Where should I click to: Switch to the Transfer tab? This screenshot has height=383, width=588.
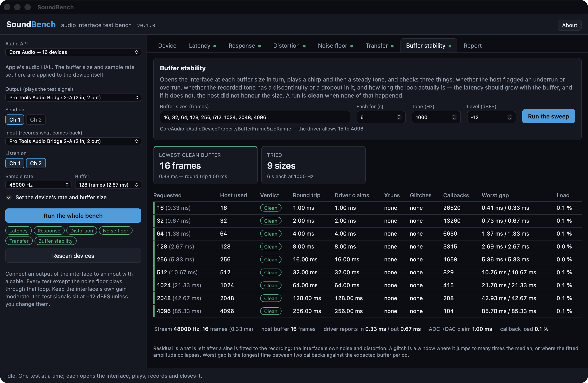click(380, 46)
